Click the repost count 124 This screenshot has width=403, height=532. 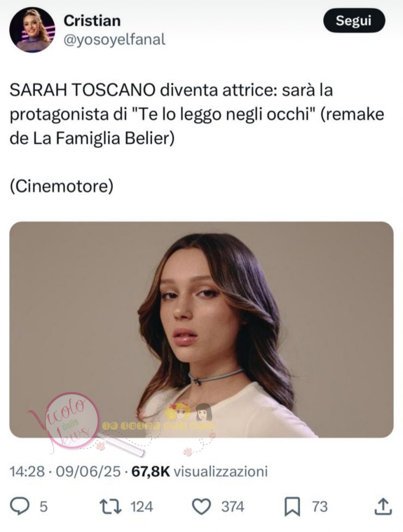(x=142, y=506)
